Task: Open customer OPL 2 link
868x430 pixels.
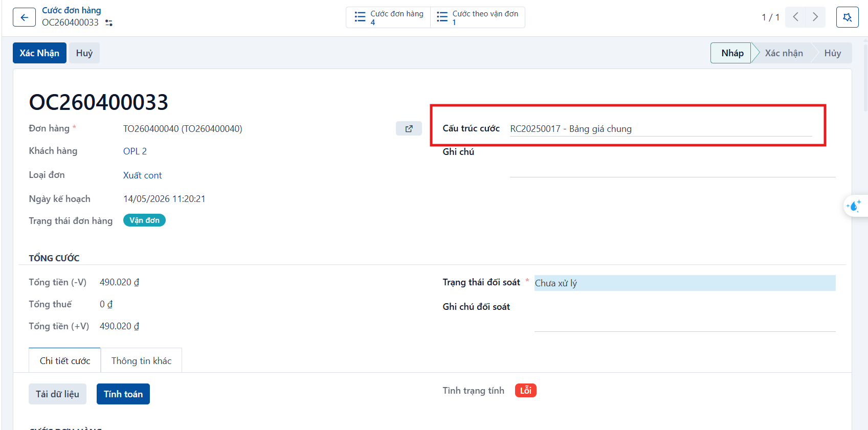Action: pos(135,151)
